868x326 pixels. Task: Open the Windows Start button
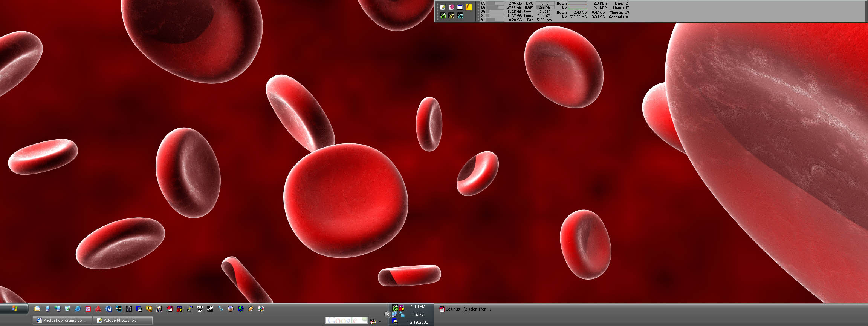[14, 309]
